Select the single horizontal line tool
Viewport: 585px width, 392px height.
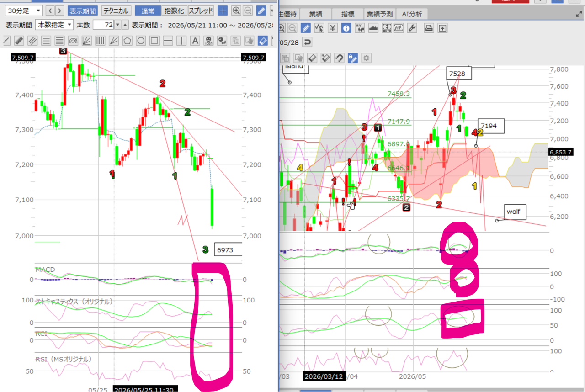pos(168,41)
